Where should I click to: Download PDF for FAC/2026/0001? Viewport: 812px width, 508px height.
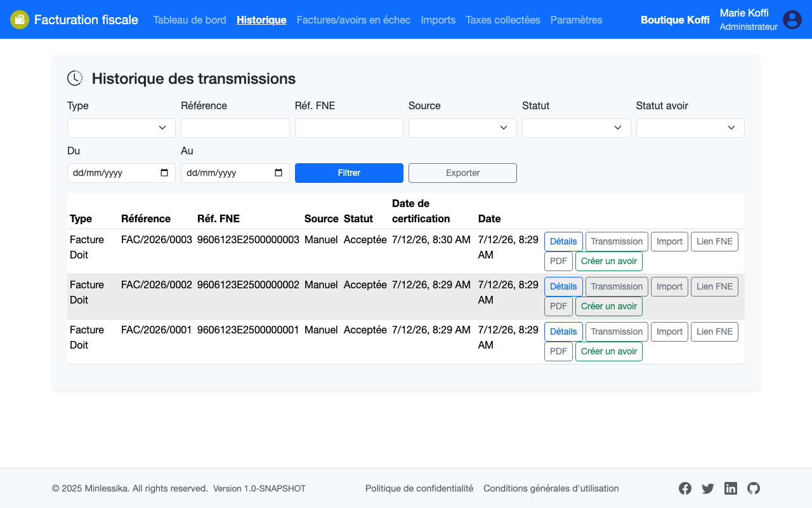click(558, 351)
